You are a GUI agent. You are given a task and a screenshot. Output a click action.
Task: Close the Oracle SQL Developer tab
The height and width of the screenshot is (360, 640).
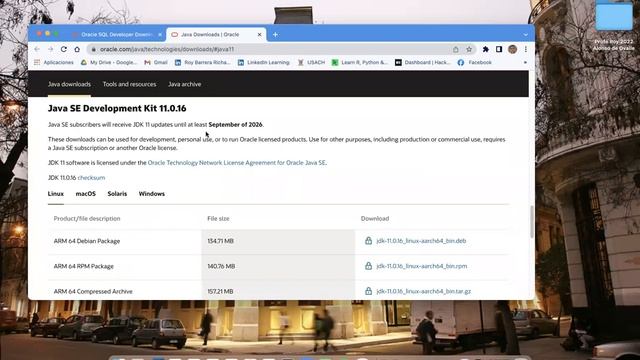[160, 35]
